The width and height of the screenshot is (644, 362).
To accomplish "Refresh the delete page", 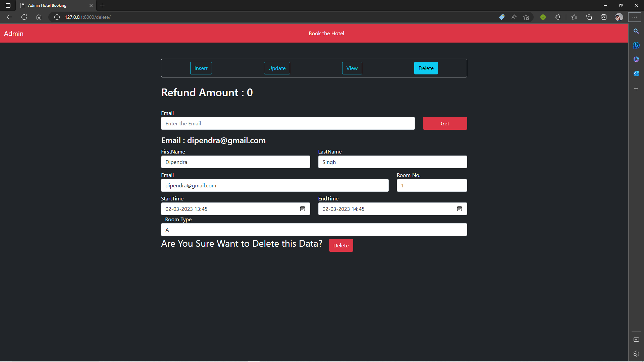I will (x=24, y=17).
